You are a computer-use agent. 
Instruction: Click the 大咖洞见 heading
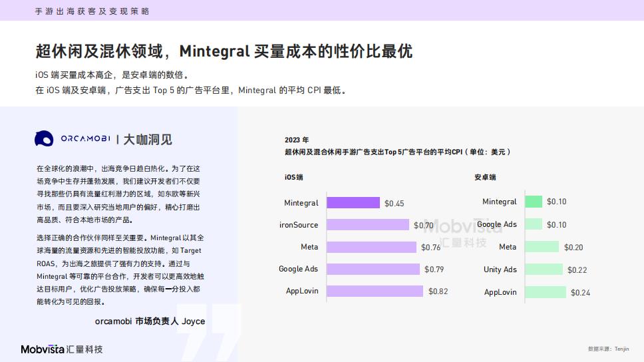148,140
